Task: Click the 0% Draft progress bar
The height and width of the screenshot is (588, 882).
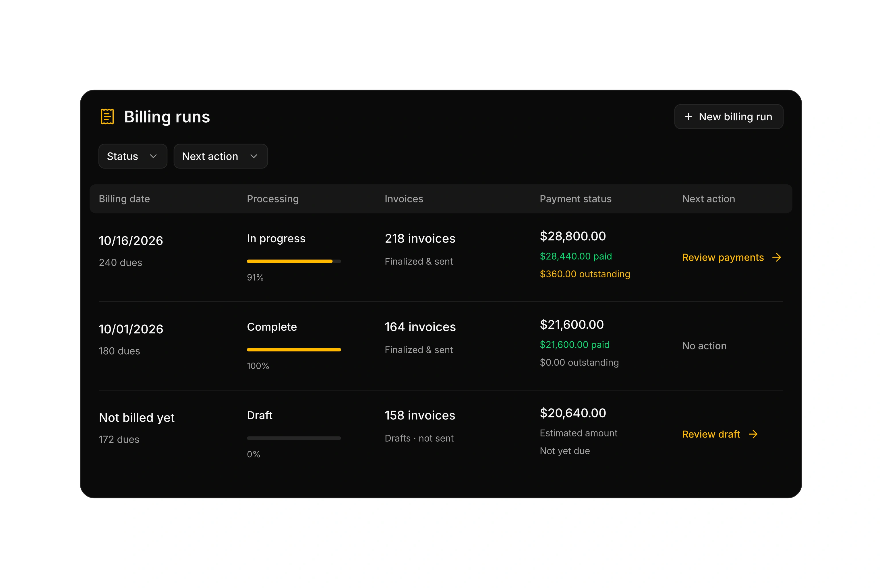Action: click(294, 438)
